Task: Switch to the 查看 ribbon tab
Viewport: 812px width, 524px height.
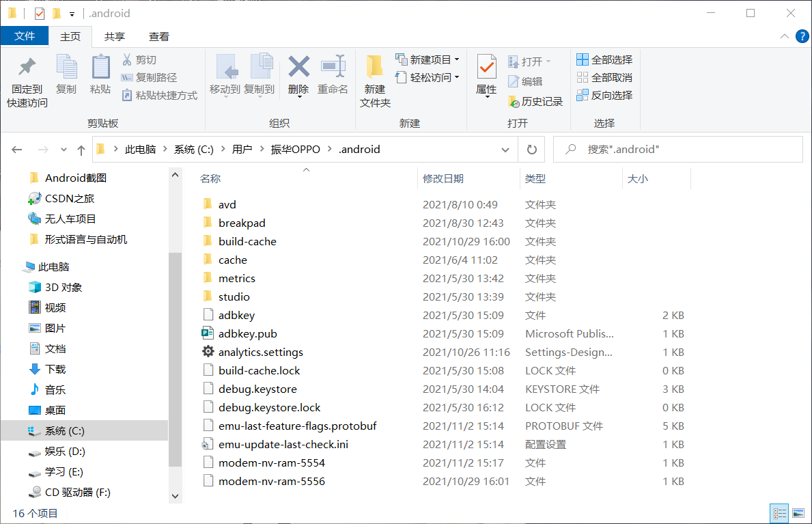Action: pyautogui.click(x=158, y=36)
